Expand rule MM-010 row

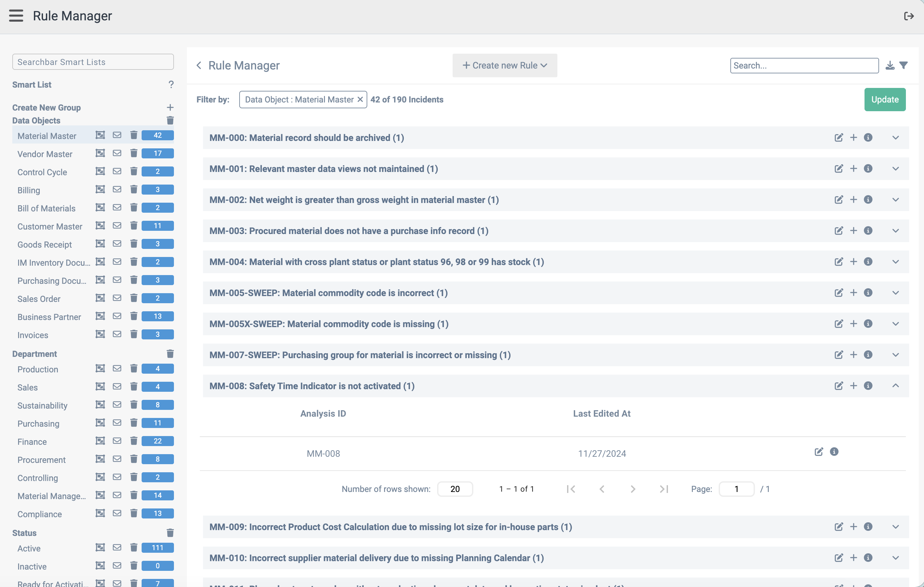(895, 558)
